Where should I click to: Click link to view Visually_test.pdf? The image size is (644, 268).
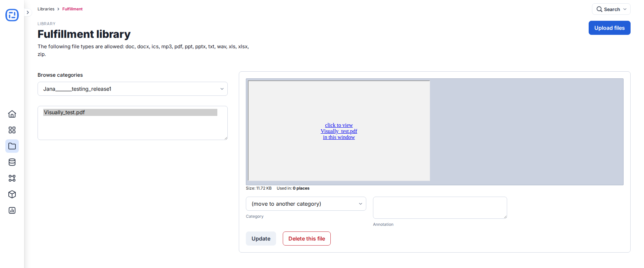pos(339,131)
